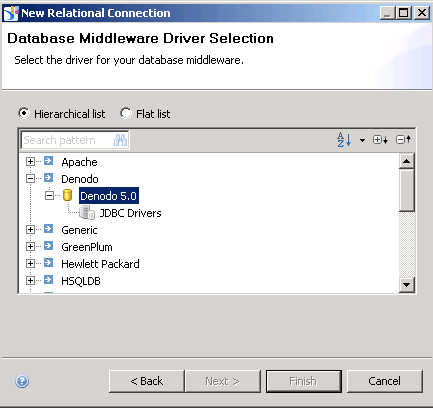The image size is (433, 408).
Task: Open the sort options dropdown arrow
Action: click(x=362, y=140)
